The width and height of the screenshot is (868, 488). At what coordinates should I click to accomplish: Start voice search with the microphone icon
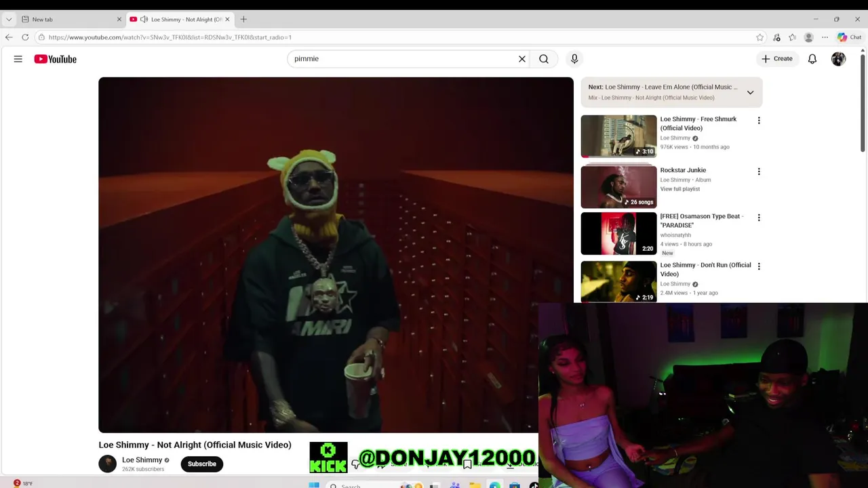pos(574,59)
